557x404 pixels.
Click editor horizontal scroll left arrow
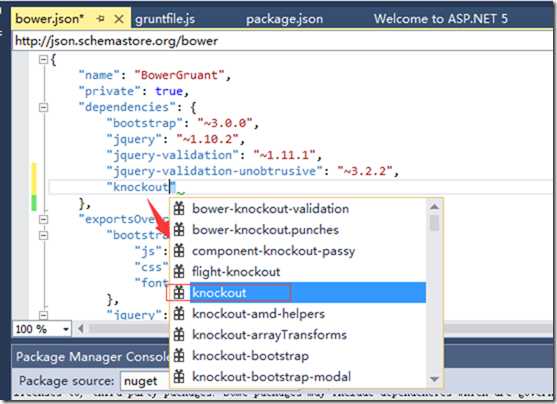[81, 329]
